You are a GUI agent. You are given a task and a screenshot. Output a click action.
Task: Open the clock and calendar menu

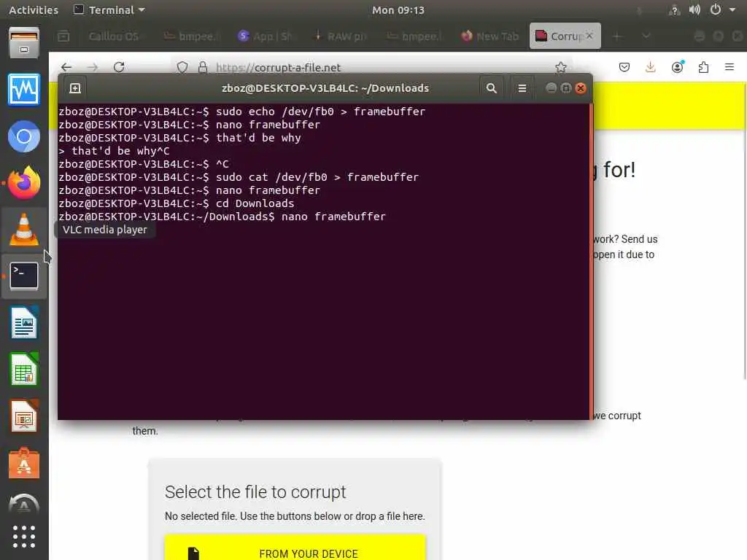(398, 9)
